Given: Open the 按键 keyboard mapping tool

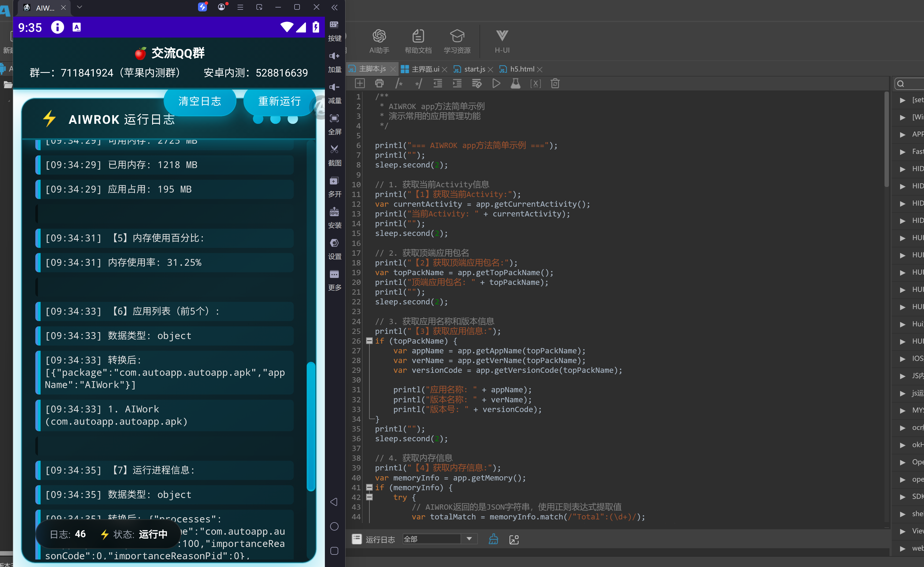Looking at the screenshot, I should point(334,30).
